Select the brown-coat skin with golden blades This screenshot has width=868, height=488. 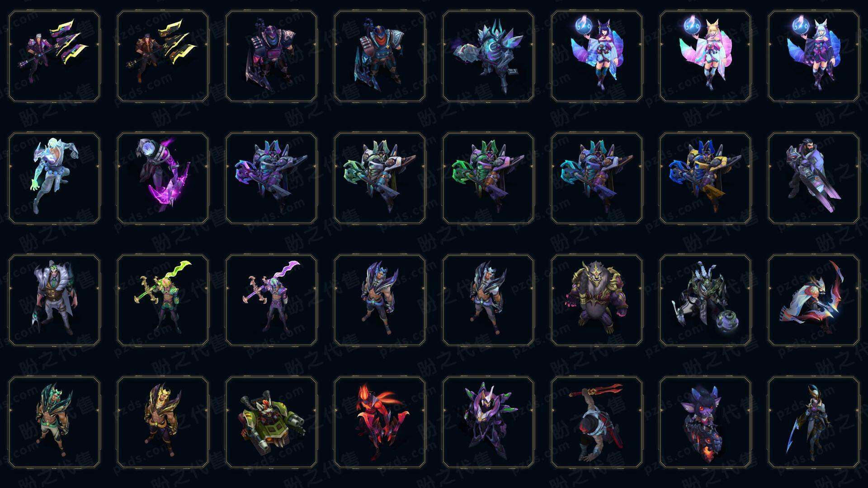(163, 56)
